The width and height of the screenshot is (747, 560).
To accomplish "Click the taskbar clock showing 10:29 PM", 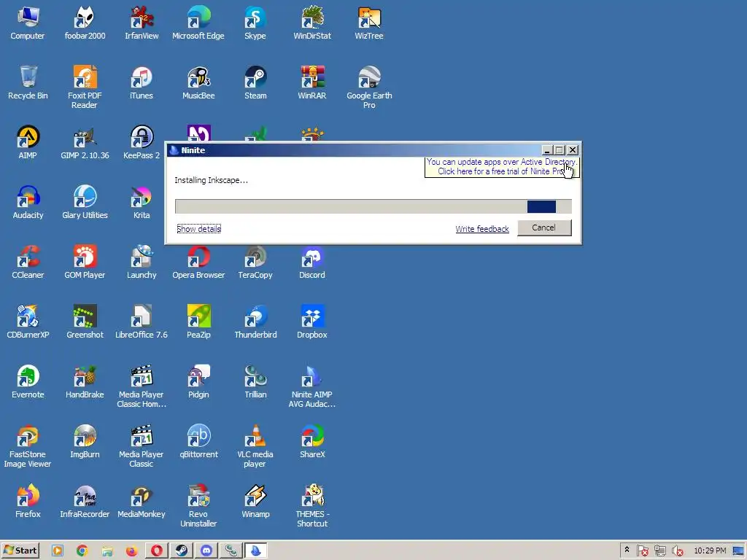I will pos(710,551).
